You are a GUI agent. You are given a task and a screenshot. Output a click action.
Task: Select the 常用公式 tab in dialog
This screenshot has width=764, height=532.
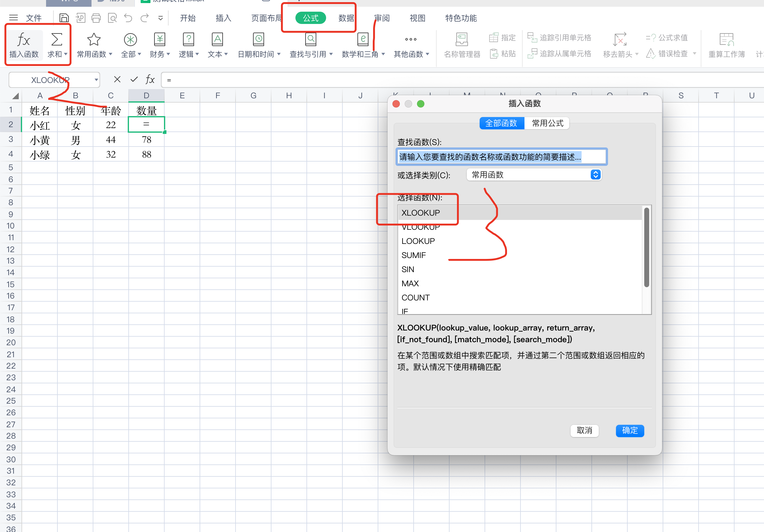(x=547, y=123)
